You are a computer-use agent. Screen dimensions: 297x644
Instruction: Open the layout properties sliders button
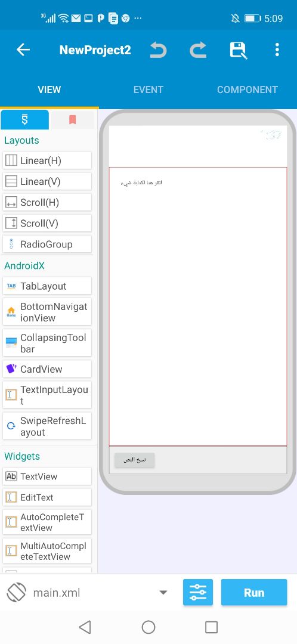[x=198, y=592]
